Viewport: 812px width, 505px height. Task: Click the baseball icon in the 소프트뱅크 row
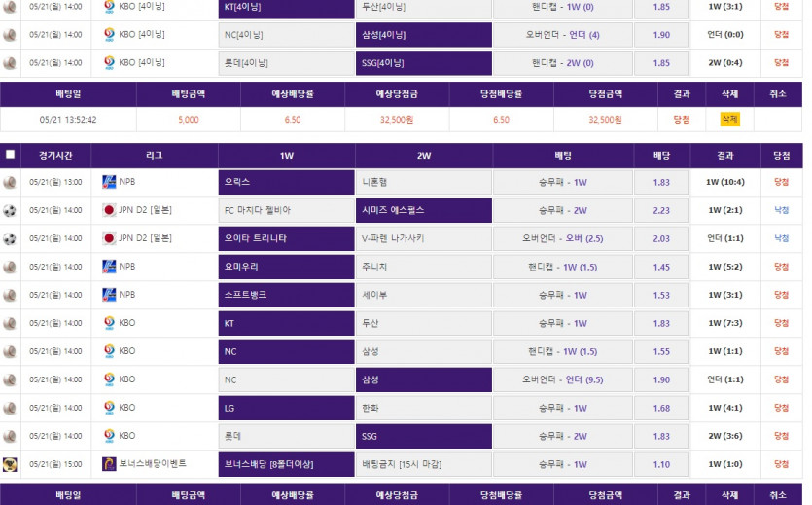click(x=10, y=295)
